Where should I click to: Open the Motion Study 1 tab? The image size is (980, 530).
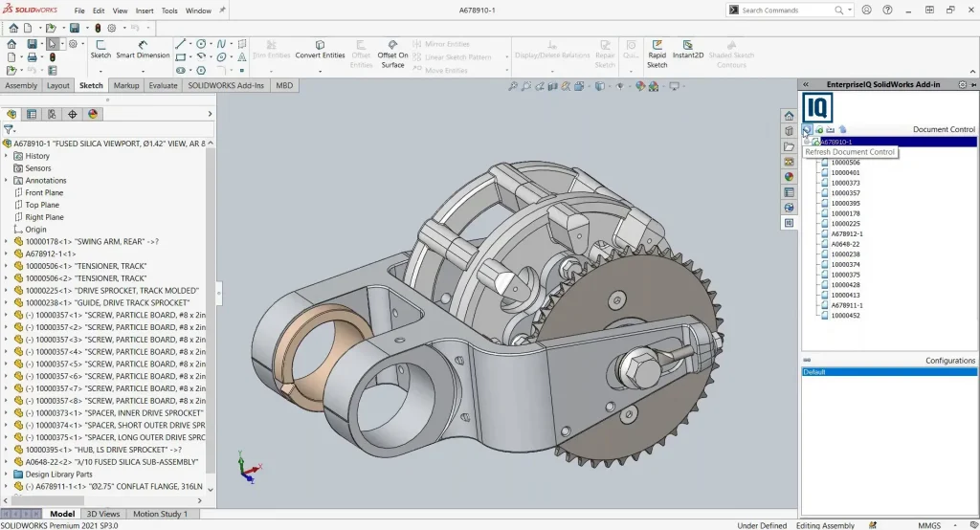coord(160,514)
